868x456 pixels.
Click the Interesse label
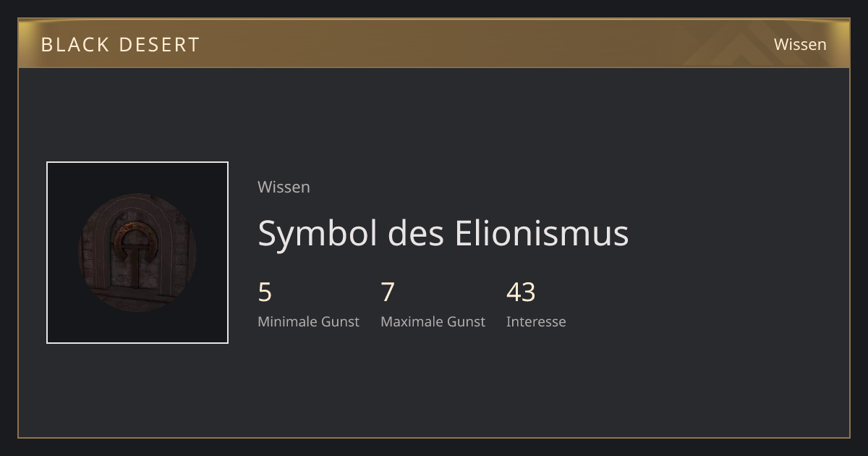tap(536, 321)
